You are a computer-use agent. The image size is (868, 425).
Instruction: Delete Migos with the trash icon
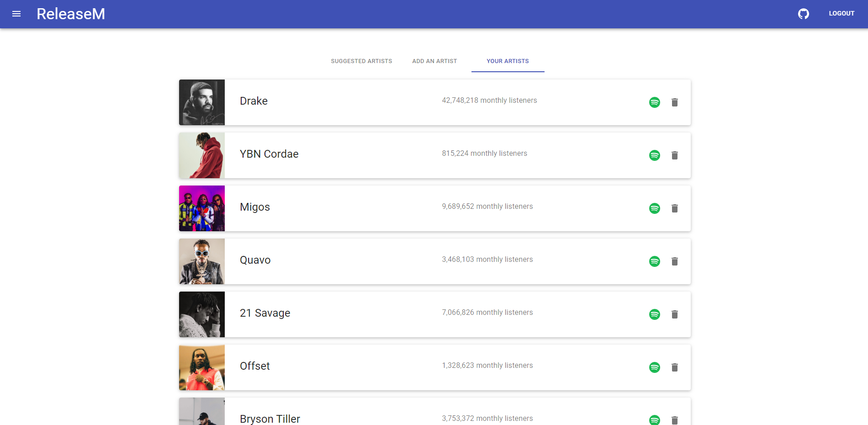(675, 208)
